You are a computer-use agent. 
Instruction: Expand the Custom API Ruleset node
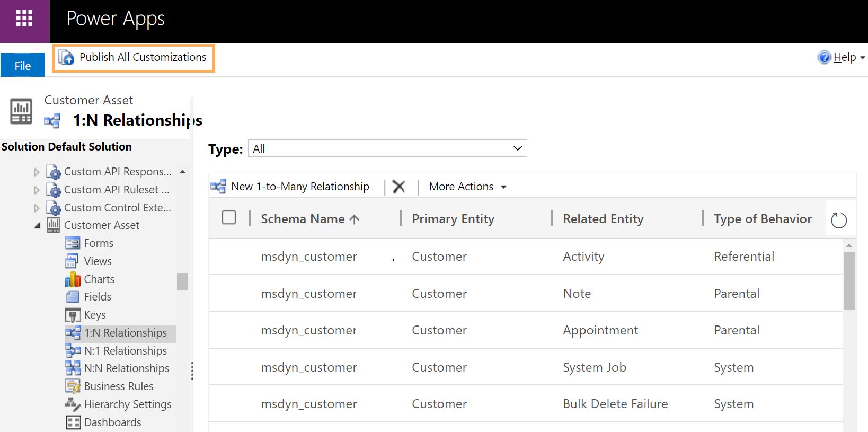pyautogui.click(x=37, y=190)
